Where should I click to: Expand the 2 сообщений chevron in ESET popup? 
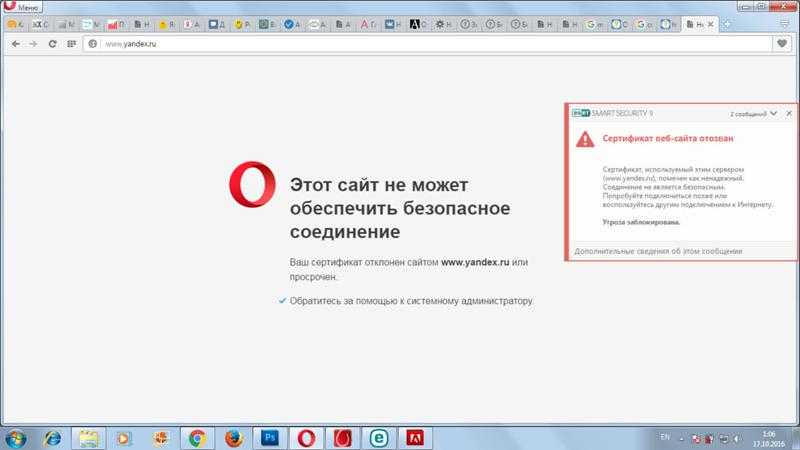[773, 113]
